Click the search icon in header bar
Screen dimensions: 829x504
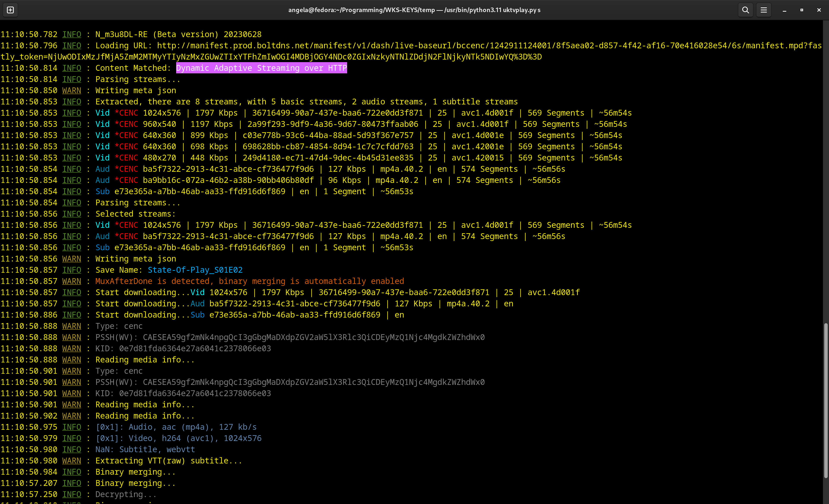tap(746, 10)
